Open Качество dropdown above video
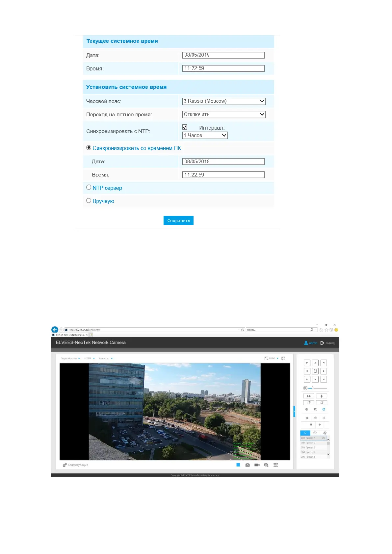The image size is (392, 554). point(106,358)
